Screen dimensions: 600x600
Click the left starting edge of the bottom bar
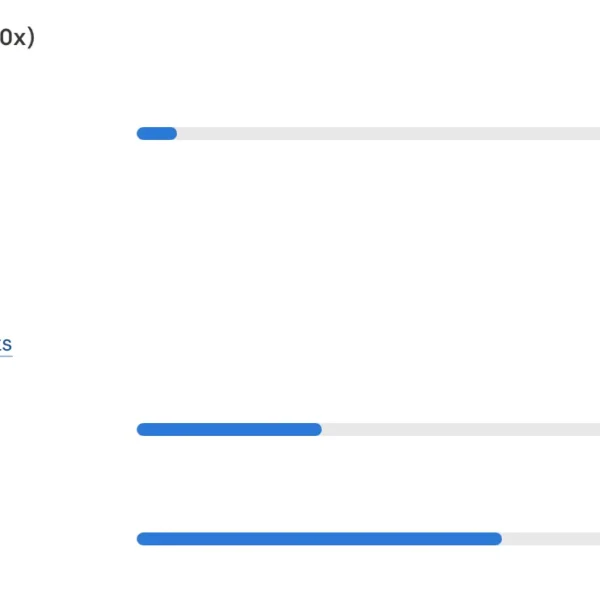pyautogui.click(x=140, y=539)
